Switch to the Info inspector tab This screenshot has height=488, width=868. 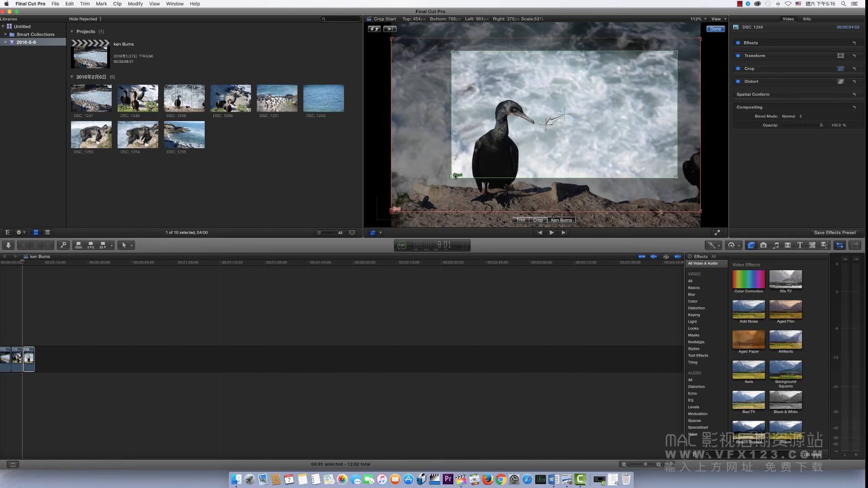(x=807, y=19)
